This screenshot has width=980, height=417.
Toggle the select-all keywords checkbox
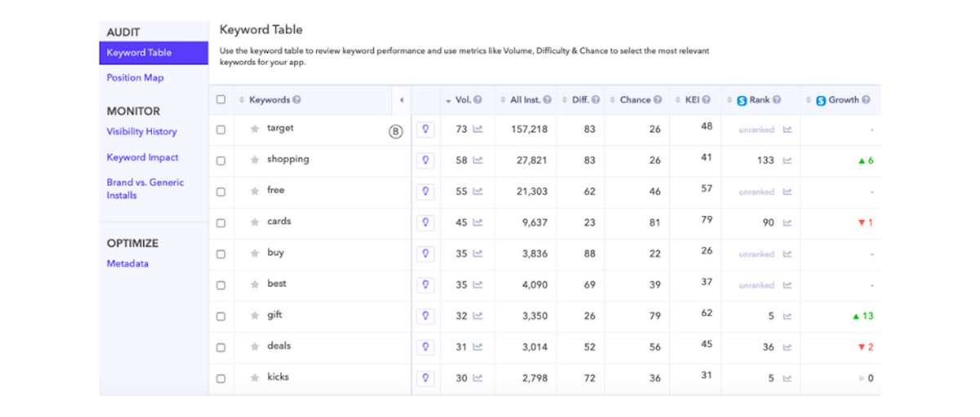[x=220, y=100]
